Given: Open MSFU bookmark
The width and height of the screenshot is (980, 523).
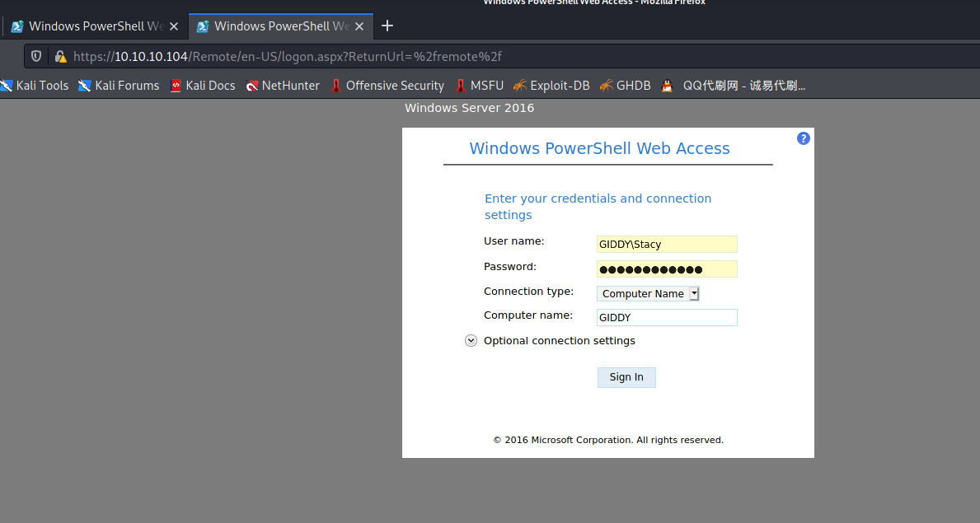Looking at the screenshot, I should point(480,86).
